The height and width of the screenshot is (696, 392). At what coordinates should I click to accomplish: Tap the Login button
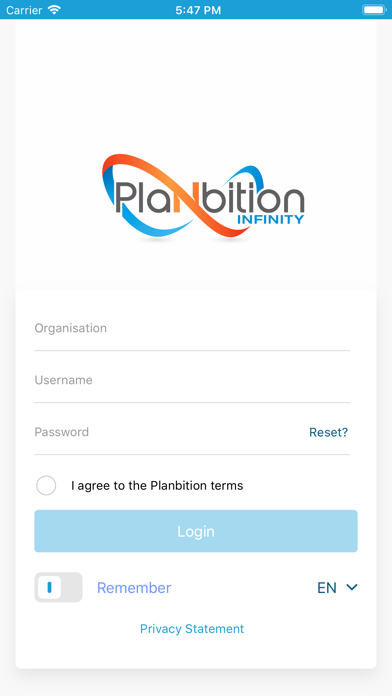coord(196,531)
